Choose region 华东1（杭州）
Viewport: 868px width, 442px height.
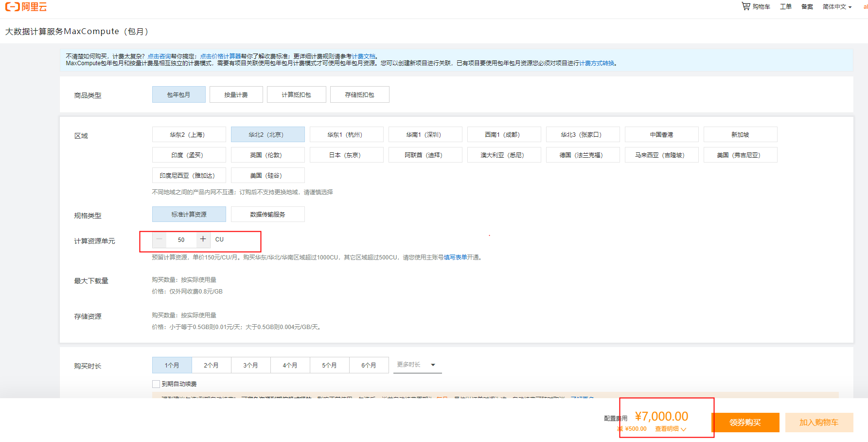[x=347, y=134]
